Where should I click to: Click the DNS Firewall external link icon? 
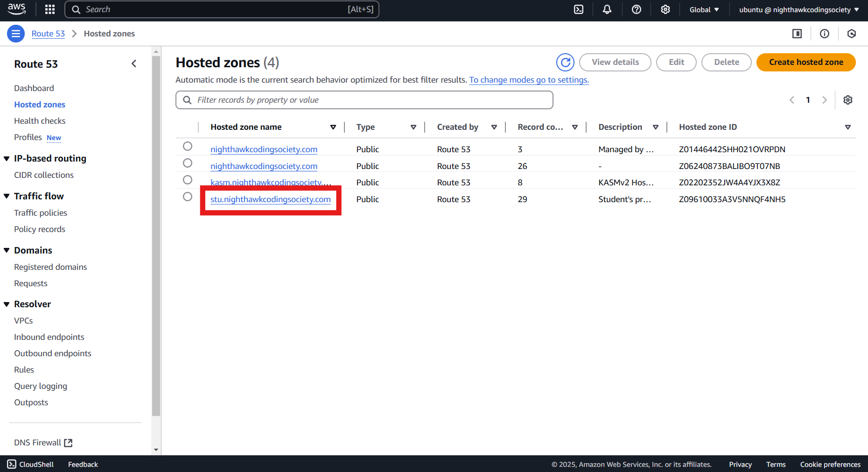[x=68, y=443]
